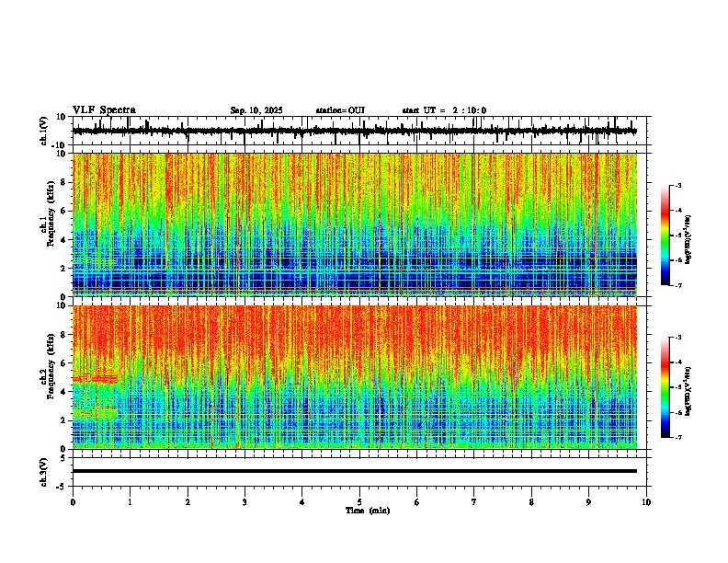The image size is (728, 563).
Task: Select the date text "Sep. 10, 2025"
Action: (256, 110)
